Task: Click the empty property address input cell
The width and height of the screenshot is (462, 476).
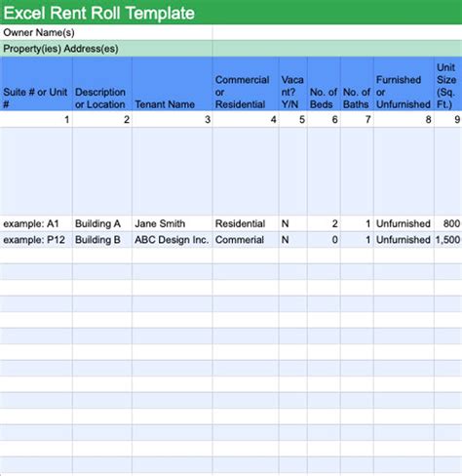Action: point(337,49)
